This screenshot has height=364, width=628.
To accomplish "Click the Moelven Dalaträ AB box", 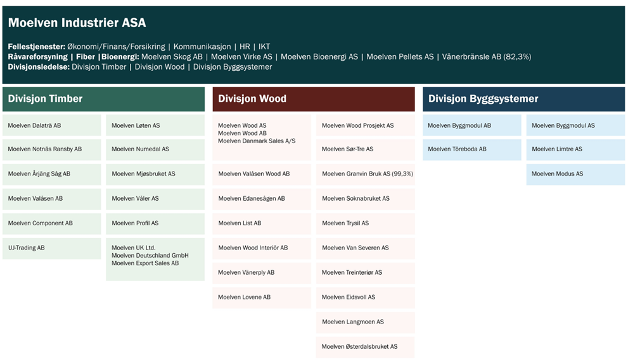I will coord(52,125).
